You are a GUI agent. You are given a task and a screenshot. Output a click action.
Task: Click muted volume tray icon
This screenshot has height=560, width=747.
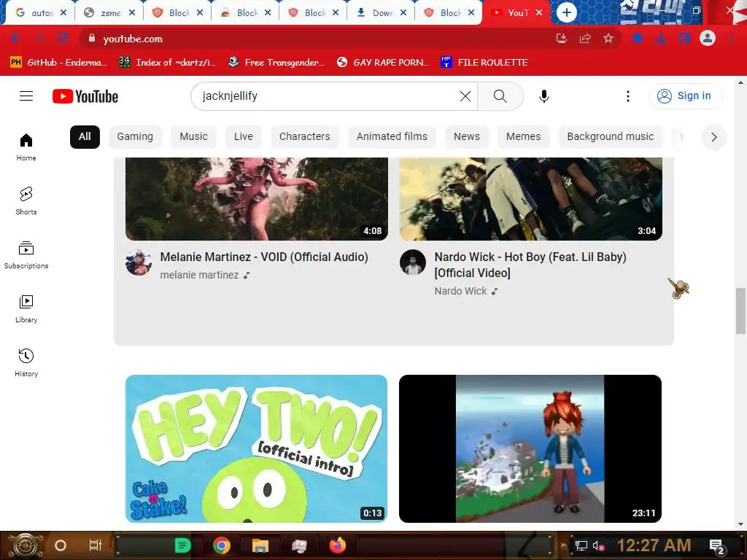point(598,545)
